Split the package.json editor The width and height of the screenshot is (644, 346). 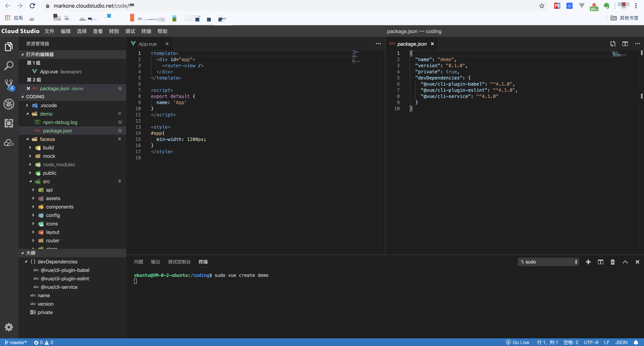(x=625, y=44)
